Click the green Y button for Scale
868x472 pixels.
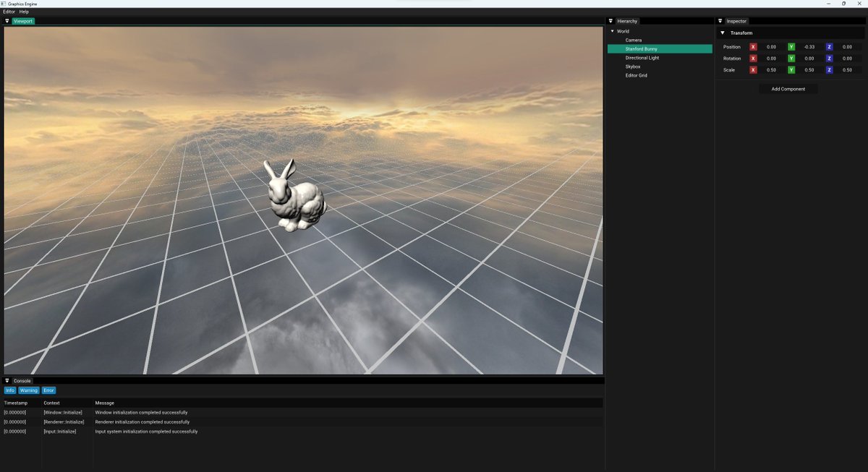(x=791, y=70)
